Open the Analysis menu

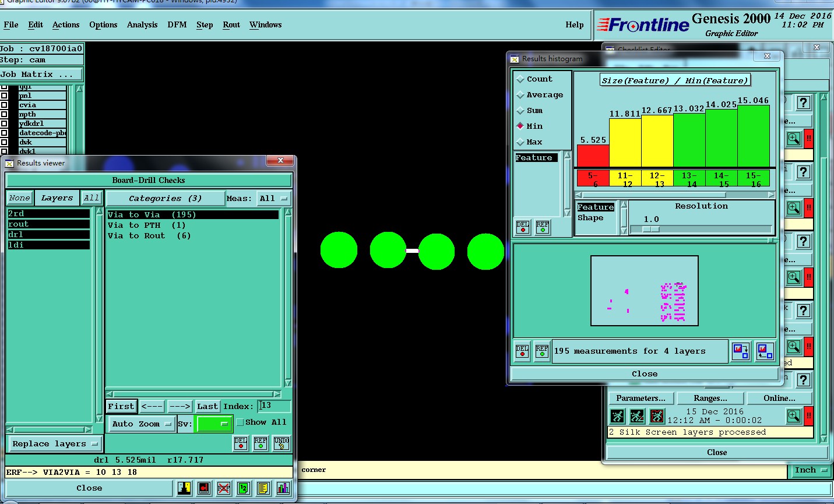tap(142, 25)
